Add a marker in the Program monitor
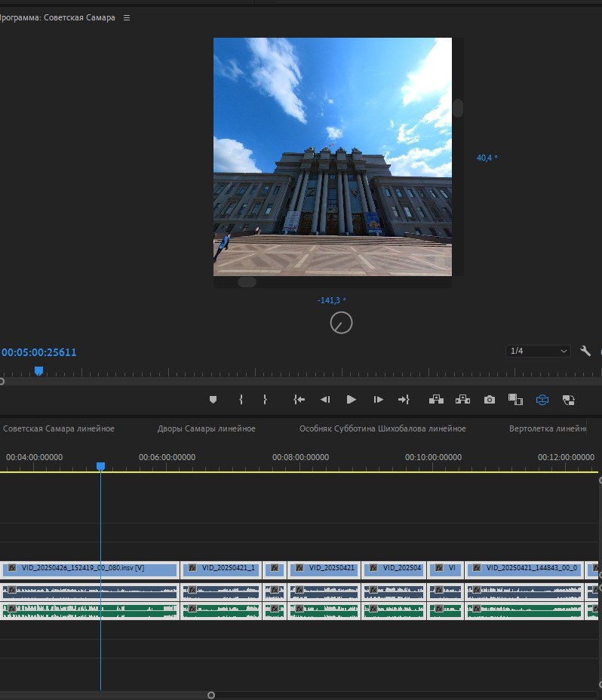This screenshot has width=602, height=700. tap(213, 399)
